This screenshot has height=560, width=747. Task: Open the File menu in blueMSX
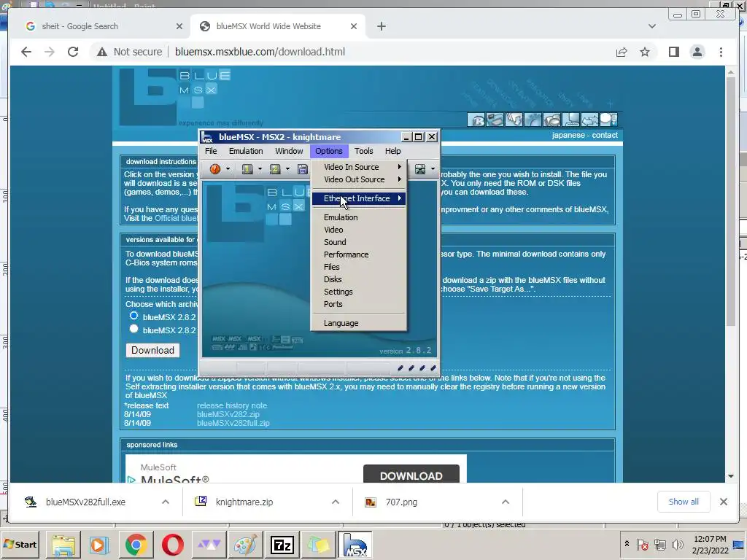[x=211, y=151]
